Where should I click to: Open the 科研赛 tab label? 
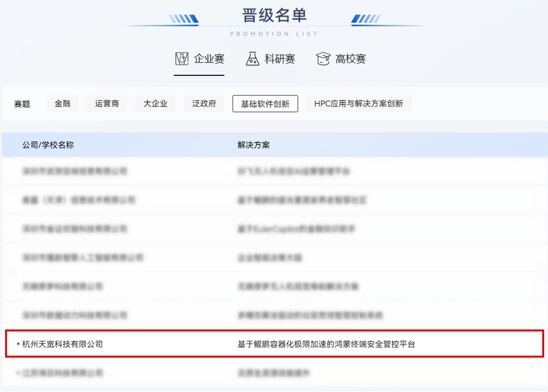pos(280,59)
